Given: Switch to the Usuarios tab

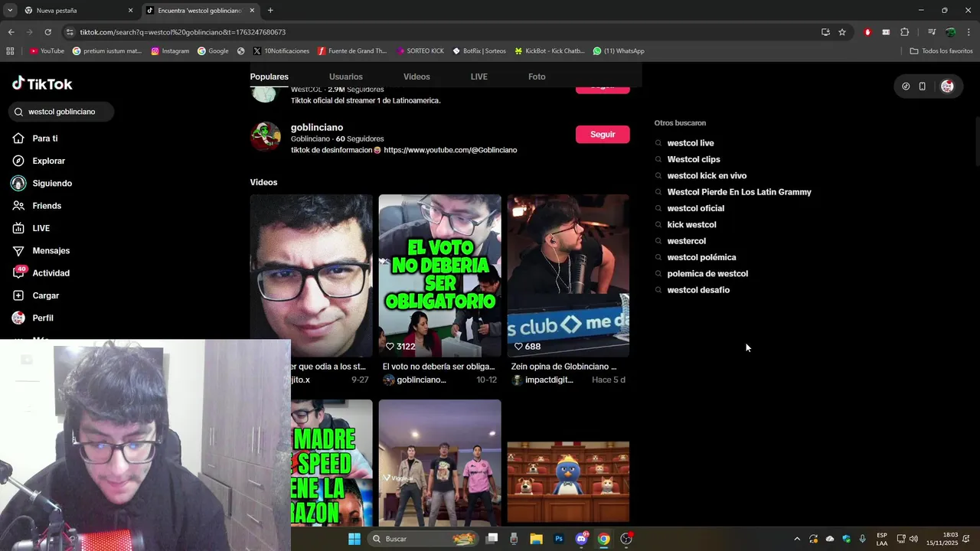Looking at the screenshot, I should tap(346, 77).
